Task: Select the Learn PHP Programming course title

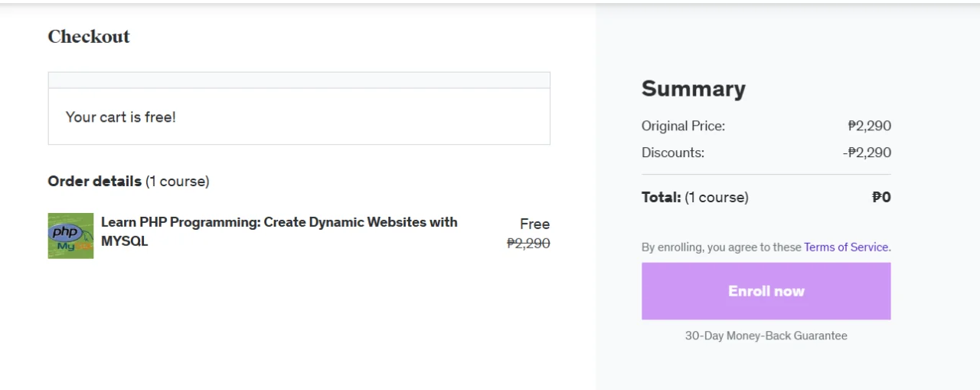Action: [x=279, y=231]
